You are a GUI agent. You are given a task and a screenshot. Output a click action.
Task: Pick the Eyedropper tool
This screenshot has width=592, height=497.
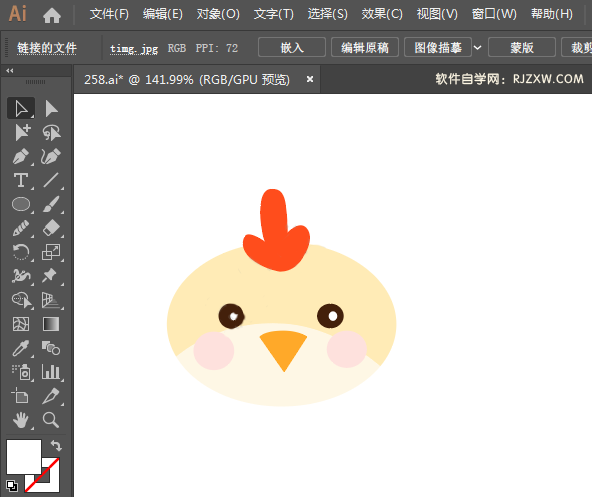point(21,348)
